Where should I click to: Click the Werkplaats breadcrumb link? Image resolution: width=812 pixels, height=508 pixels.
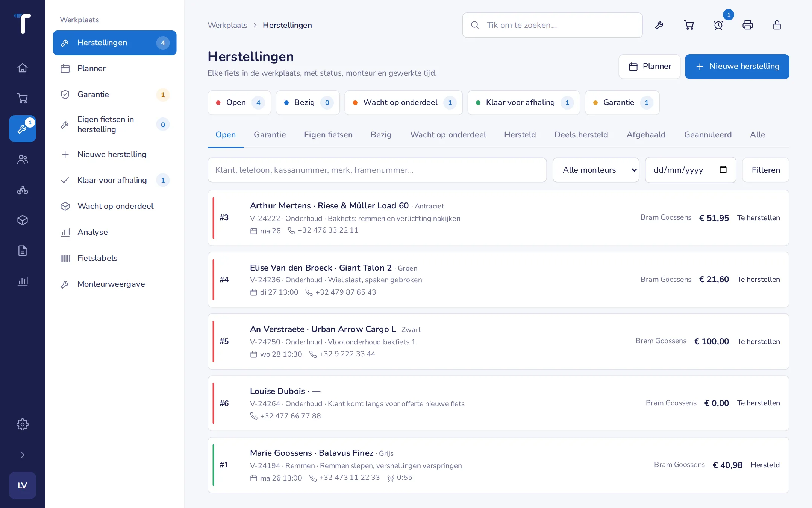click(x=227, y=25)
